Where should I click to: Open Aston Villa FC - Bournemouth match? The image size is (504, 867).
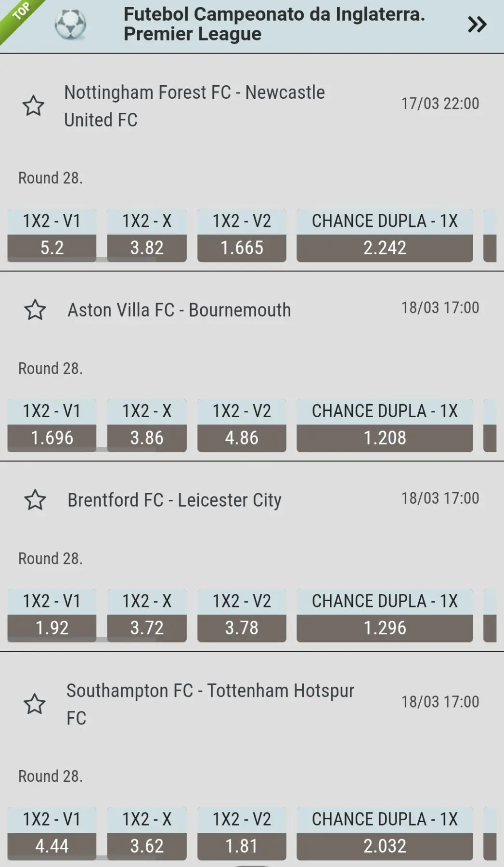tap(179, 310)
